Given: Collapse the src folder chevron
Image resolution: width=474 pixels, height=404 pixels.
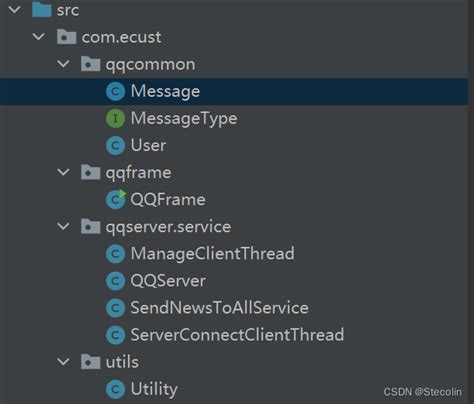Looking at the screenshot, I should pyautogui.click(x=15, y=9).
